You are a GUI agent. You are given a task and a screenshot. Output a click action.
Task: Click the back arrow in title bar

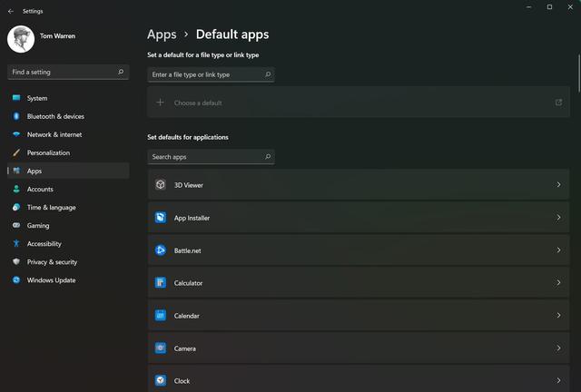click(x=10, y=11)
